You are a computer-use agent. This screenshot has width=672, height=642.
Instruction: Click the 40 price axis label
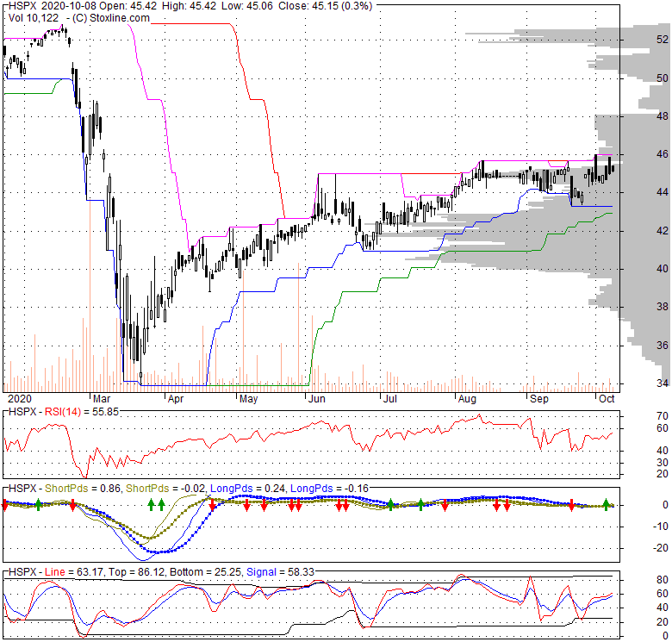[663, 268]
